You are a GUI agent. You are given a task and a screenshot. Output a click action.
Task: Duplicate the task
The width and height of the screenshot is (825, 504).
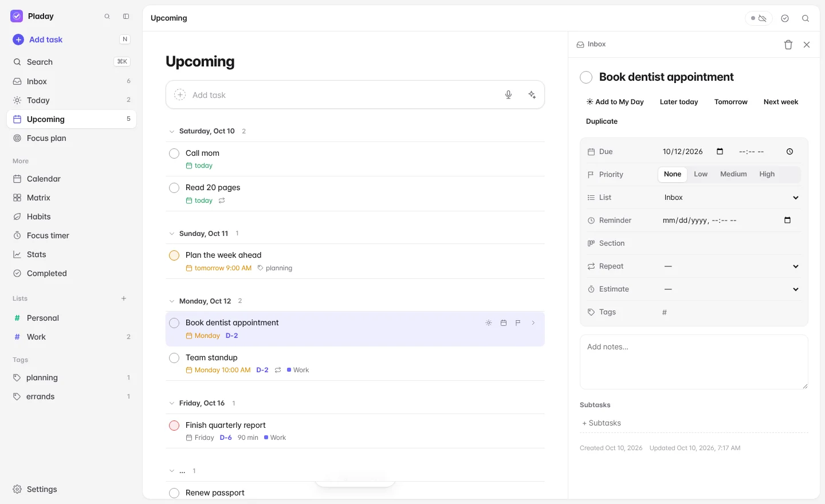tap(602, 121)
